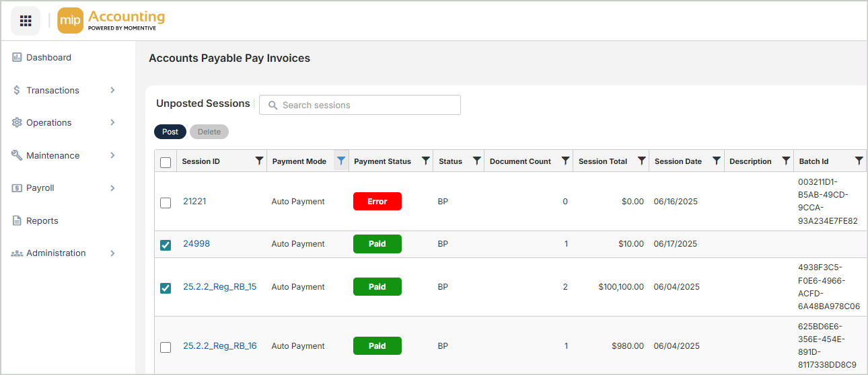The height and width of the screenshot is (375, 868).
Task: Open the active Payment Mode filter icon
Action: [x=341, y=161]
